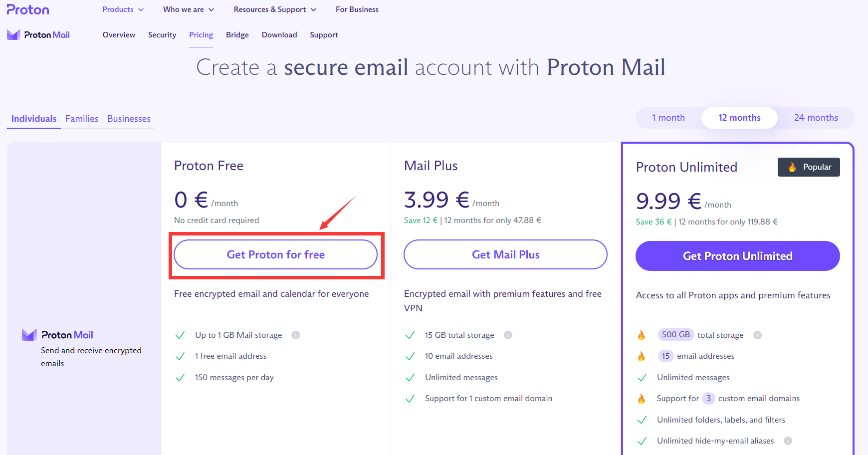The height and width of the screenshot is (455, 868).
Task: Click the Proton Mail logo in the header
Action: pos(38,35)
